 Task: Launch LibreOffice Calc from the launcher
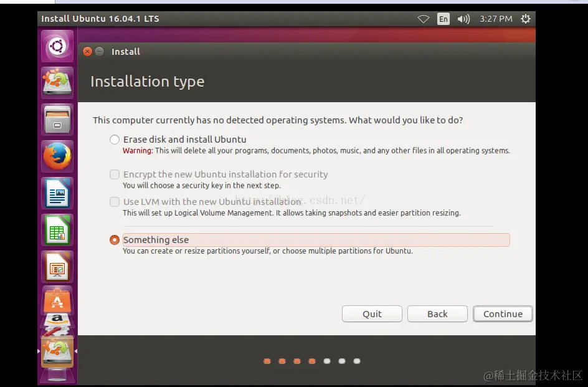click(57, 230)
